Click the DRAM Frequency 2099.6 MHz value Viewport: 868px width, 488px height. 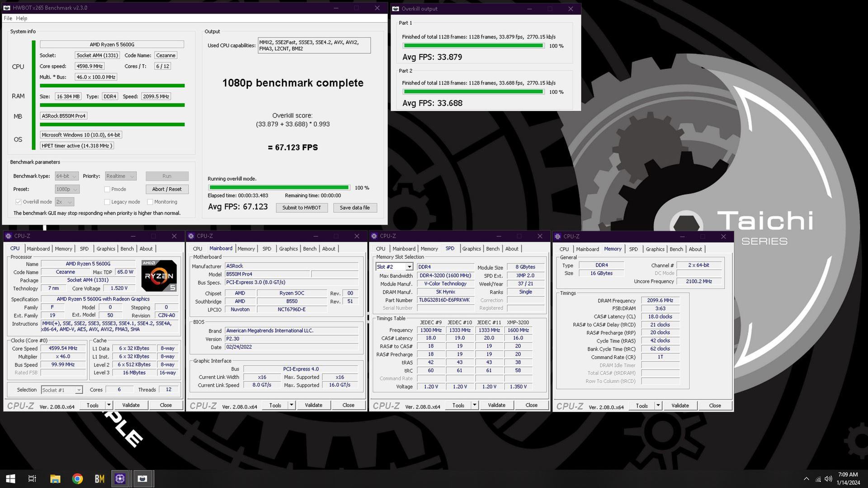pyautogui.click(x=660, y=300)
